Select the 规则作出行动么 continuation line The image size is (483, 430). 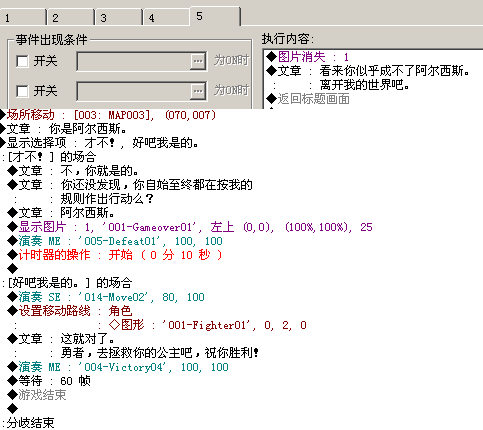coord(83,199)
